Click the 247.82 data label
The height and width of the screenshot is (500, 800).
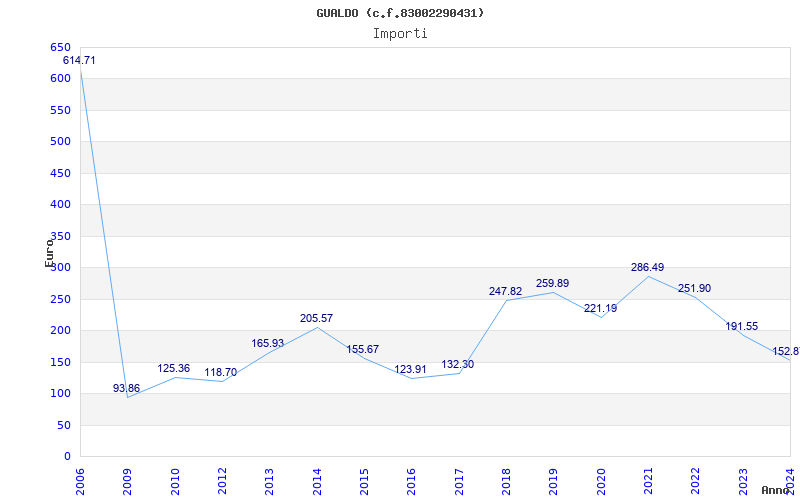[506, 291]
